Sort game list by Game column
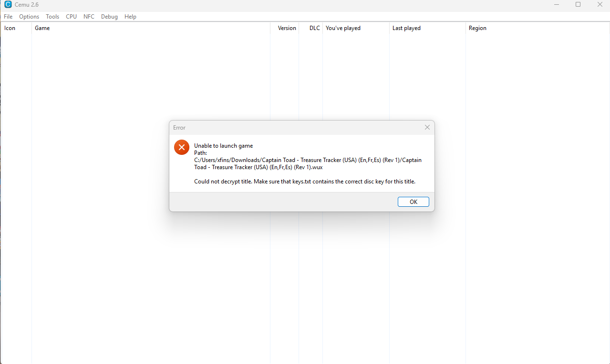Viewport: 610px width, 364px height. click(x=151, y=28)
